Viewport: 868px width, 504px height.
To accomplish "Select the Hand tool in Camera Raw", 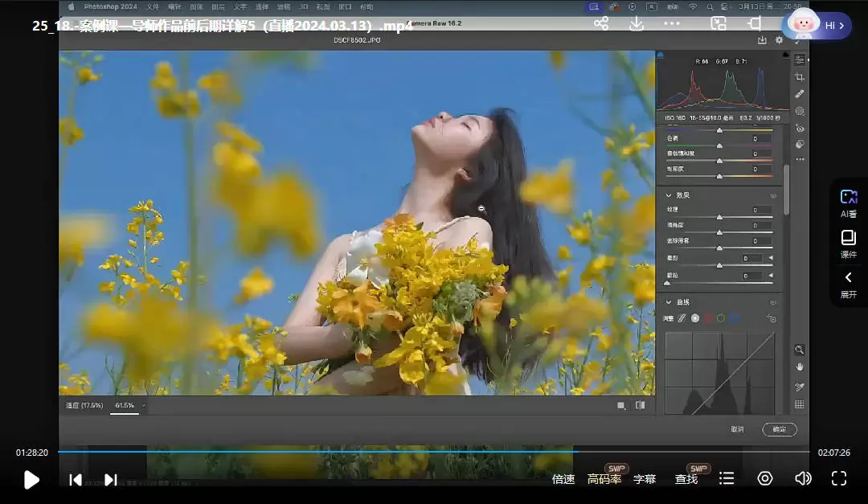I will click(800, 367).
